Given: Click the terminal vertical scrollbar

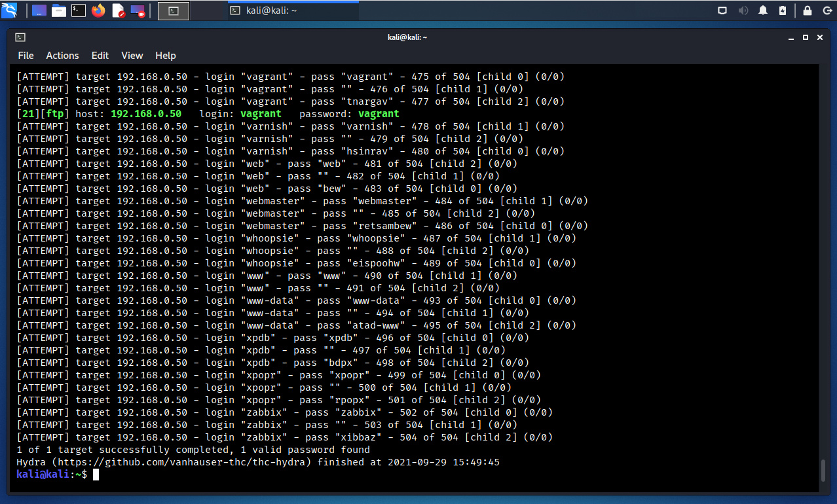Looking at the screenshot, I should [x=823, y=470].
